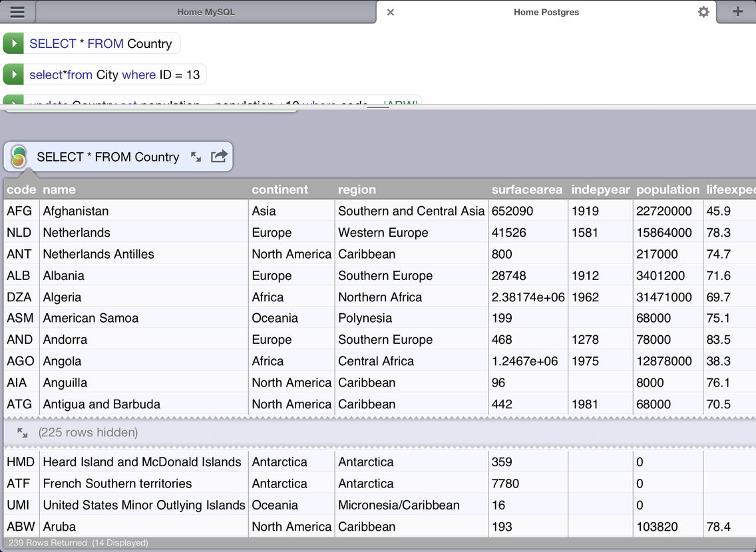The image size is (756, 552).
Task: Share the query result
Action: coord(219,156)
